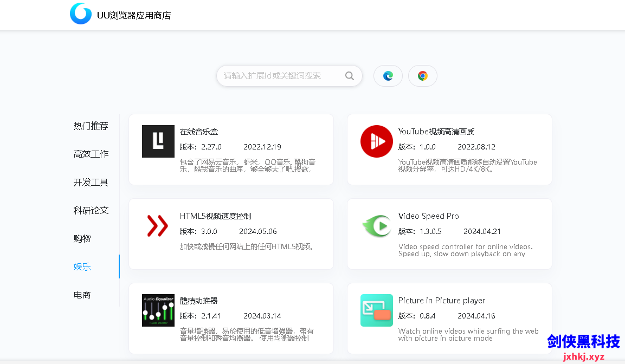Image resolution: width=625 pixels, height=364 pixels.
Task: Open the Picture in Picture player title
Action: coord(441,301)
